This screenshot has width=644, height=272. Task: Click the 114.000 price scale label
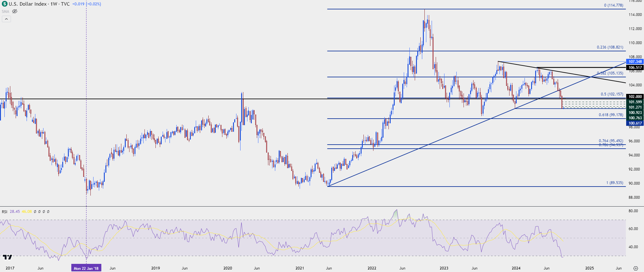[635, 15]
